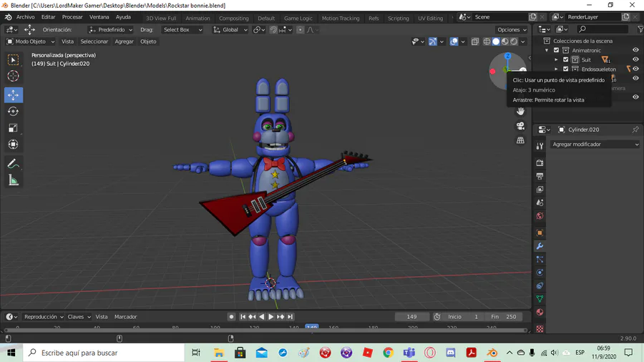The width and height of the screenshot is (644, 362).
Task: Hide Suit collection with eye icon
Action: click(x=635, y=59)
